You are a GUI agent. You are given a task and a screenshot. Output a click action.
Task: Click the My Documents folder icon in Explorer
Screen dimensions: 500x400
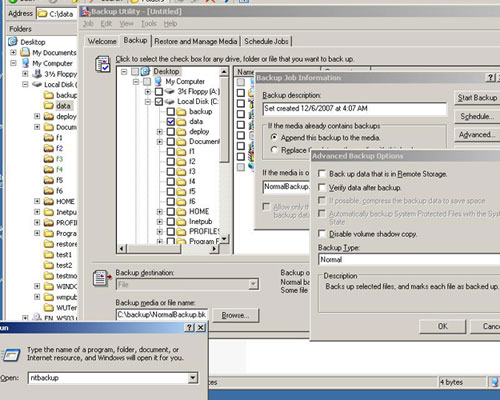[x=25, y=52]
